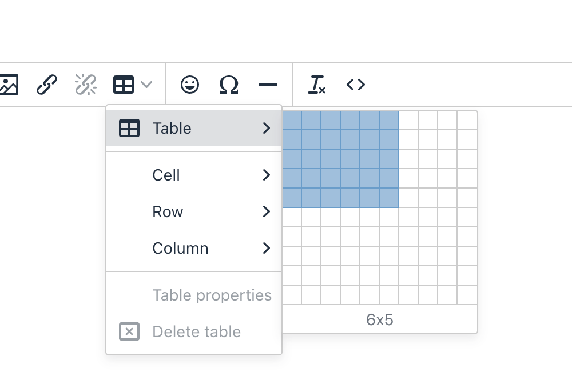Click the insert image icon

coord(9,85)
